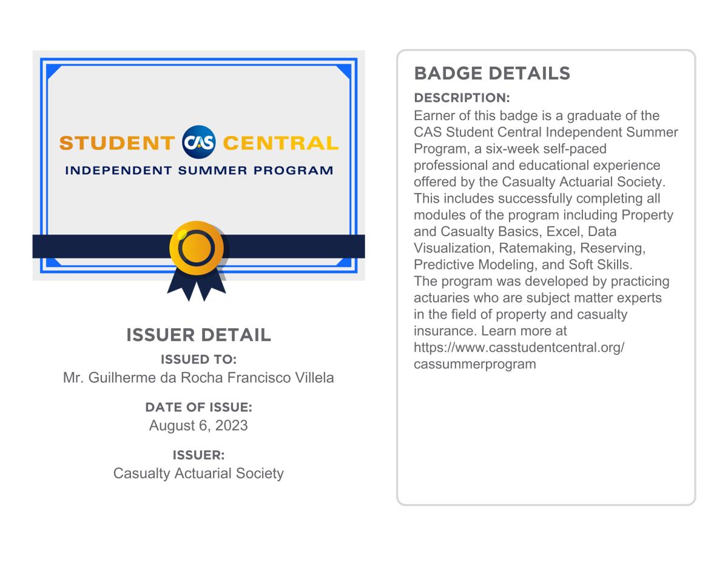The height and width of the screenshot is (563, 728).
Task: Click the circular CAS logo in the badge
Action: pos(198,143)
